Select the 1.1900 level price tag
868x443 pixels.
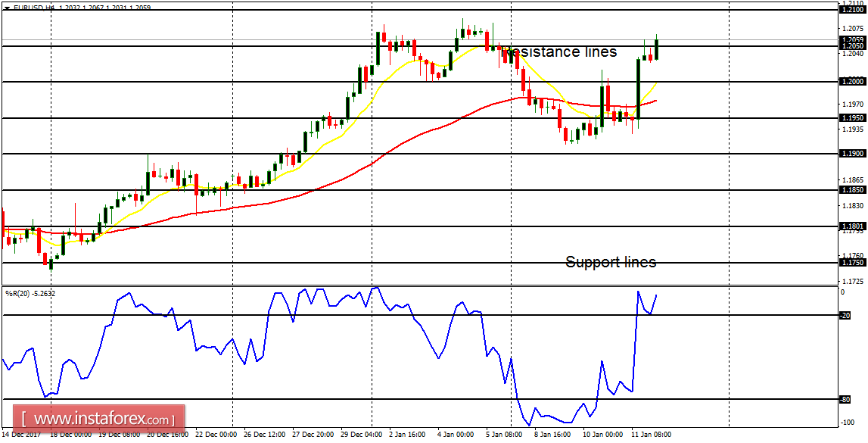coord(853,154)
